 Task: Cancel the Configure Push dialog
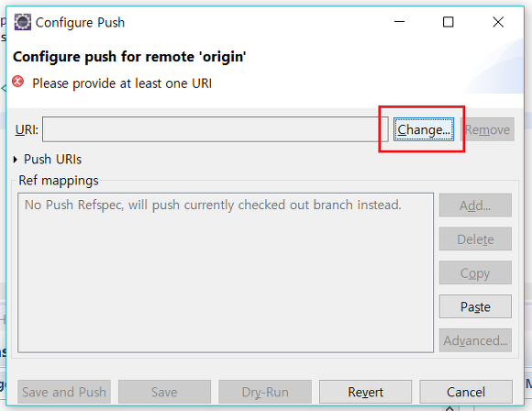coord(466,392)
